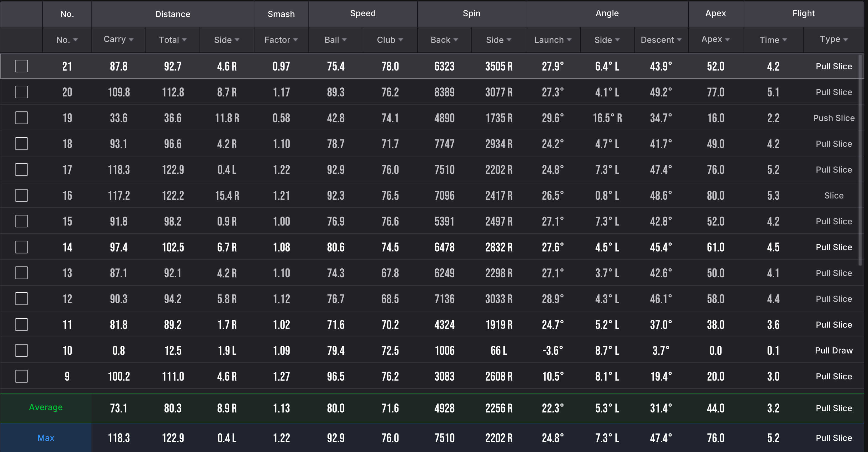Click Pull Draw type in shot 10

tap(834, 351)
